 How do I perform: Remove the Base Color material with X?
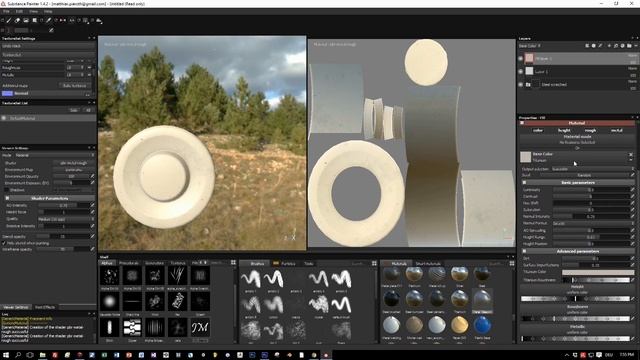[x=631, y=154]
